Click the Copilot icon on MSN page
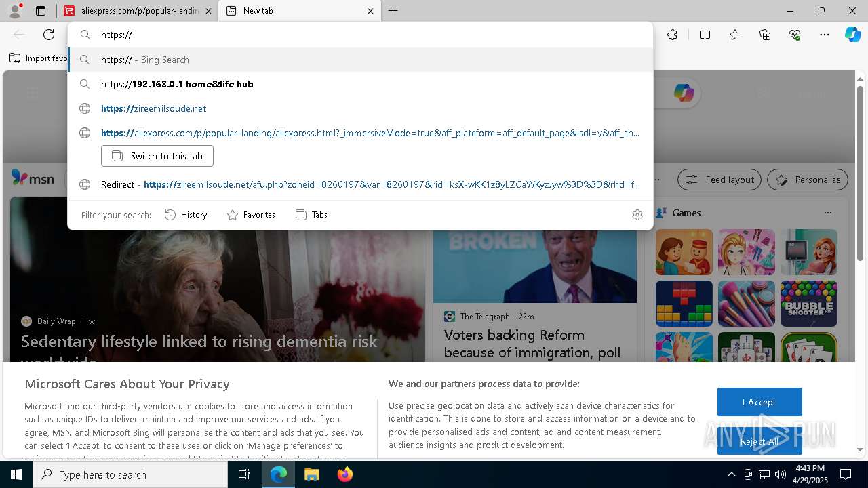 [684, 93]
